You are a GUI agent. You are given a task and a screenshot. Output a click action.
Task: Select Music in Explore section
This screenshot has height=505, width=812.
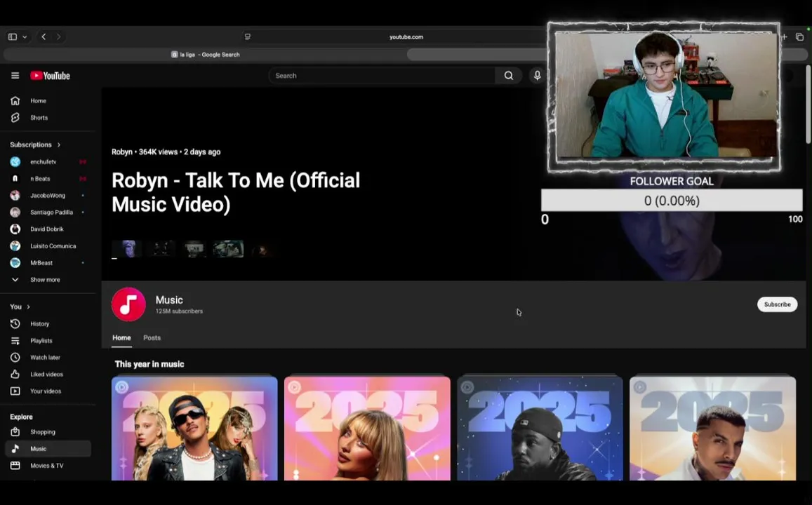48,449
